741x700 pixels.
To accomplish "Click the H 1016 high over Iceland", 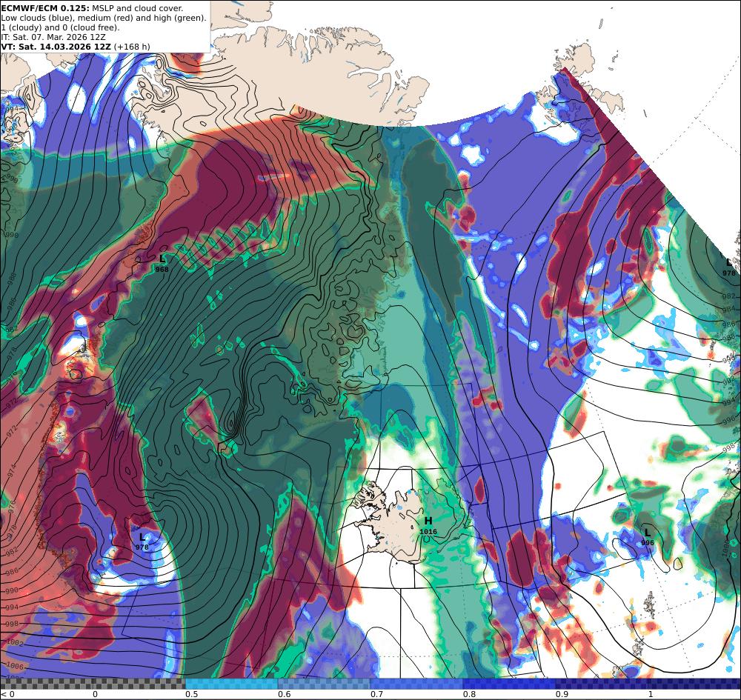I will click(x=428, y=525).
